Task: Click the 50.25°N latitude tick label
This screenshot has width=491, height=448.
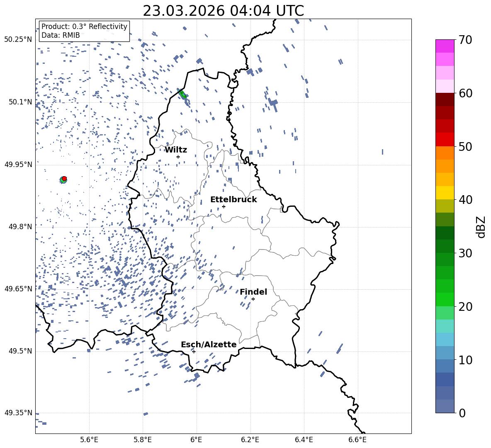Action: (x=18, y=40)
